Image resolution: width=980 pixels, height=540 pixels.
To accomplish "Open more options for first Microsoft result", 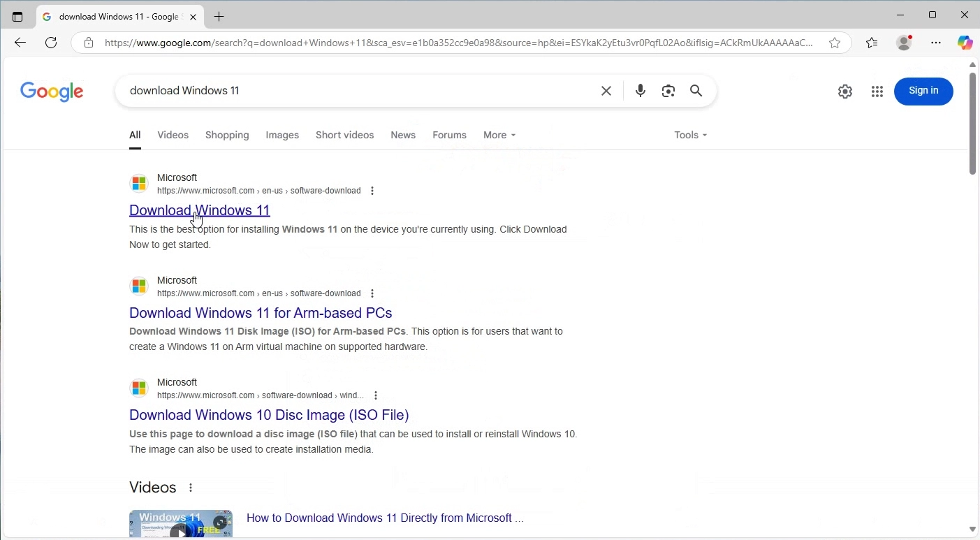I will (x=373, y=191).
